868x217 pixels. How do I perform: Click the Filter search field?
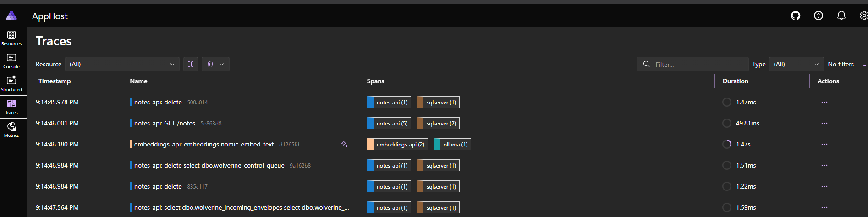click(x=692, y=64)
